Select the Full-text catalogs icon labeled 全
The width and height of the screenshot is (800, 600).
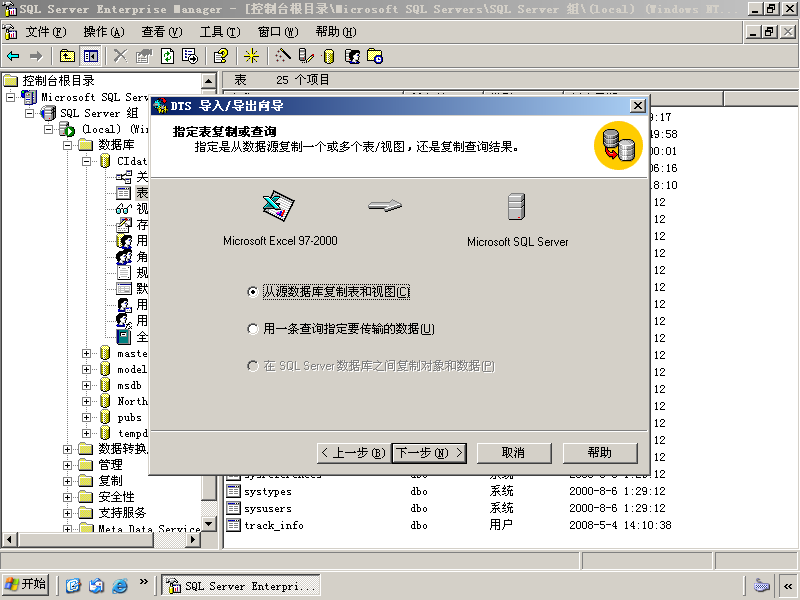click(124, 337)
